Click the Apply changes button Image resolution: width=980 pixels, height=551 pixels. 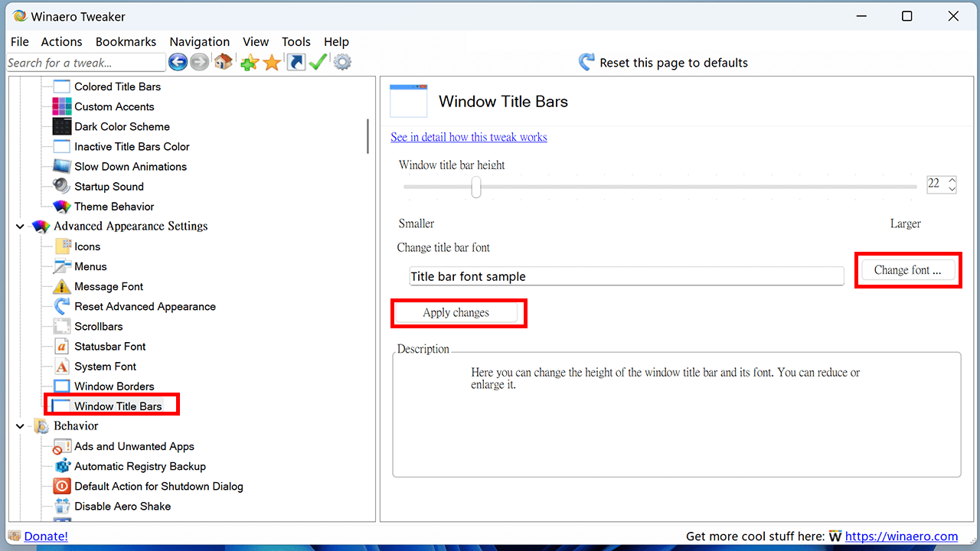[456, 313]
